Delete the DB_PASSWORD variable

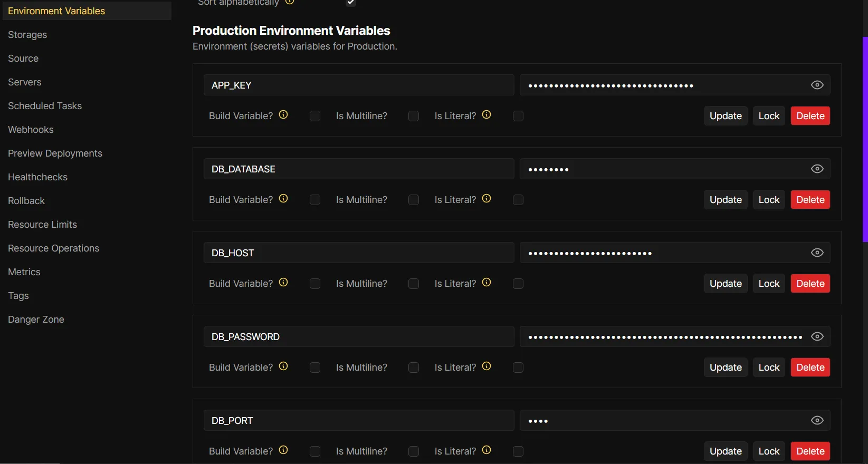[x=810, y=368]
